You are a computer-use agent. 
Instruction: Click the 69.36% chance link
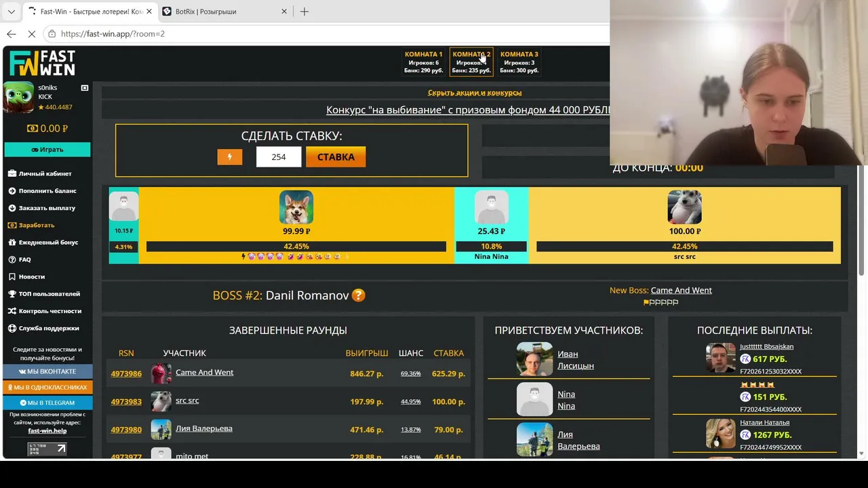point(411,373)
